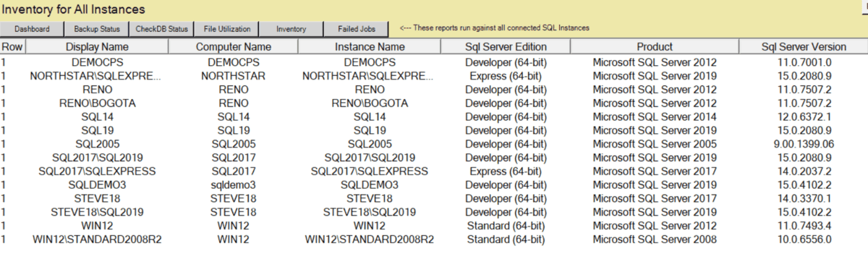Click Microsoft SQL Server 2008 product cell

655,240
